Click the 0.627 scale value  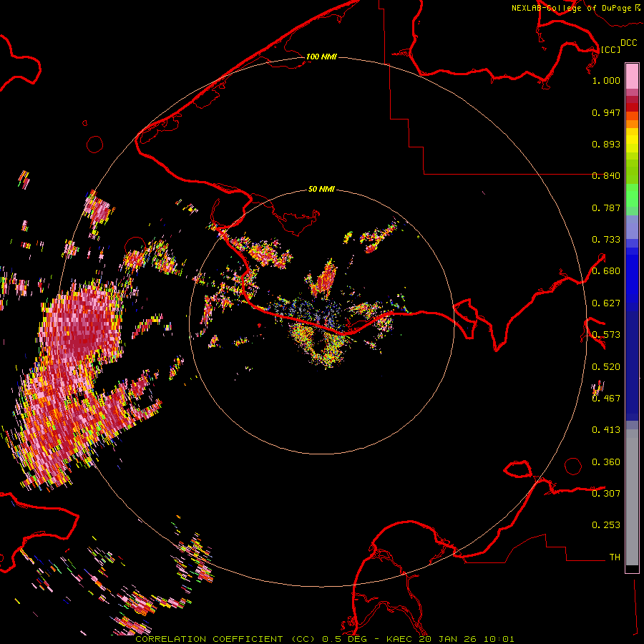tap(606, 303)
